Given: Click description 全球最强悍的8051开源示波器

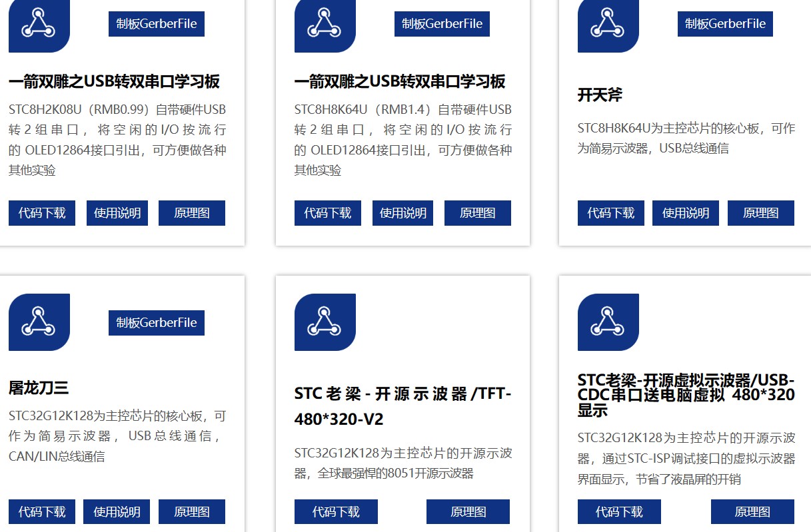Looking at the screenshot, I should 403,463.
